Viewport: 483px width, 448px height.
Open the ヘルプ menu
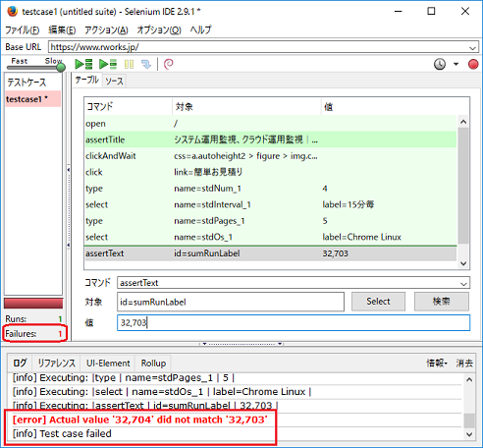(x=200, y=30)
